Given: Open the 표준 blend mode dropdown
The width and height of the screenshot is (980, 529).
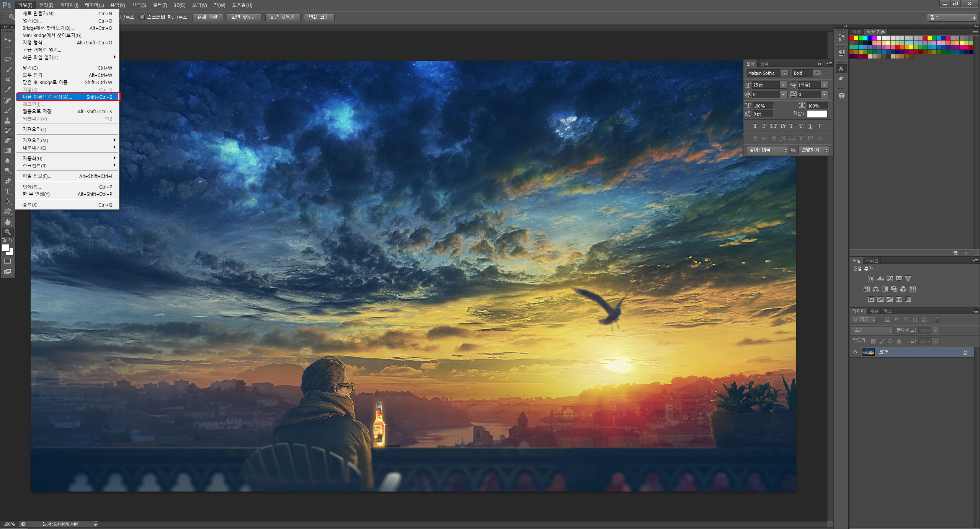Looking at the screenshot, I should 872,330.
